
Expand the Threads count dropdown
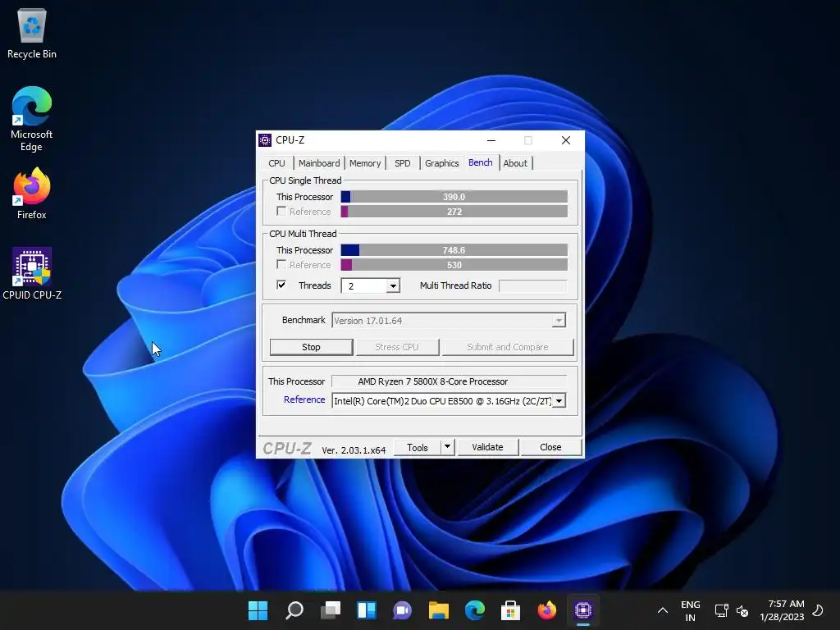[393, 285]
